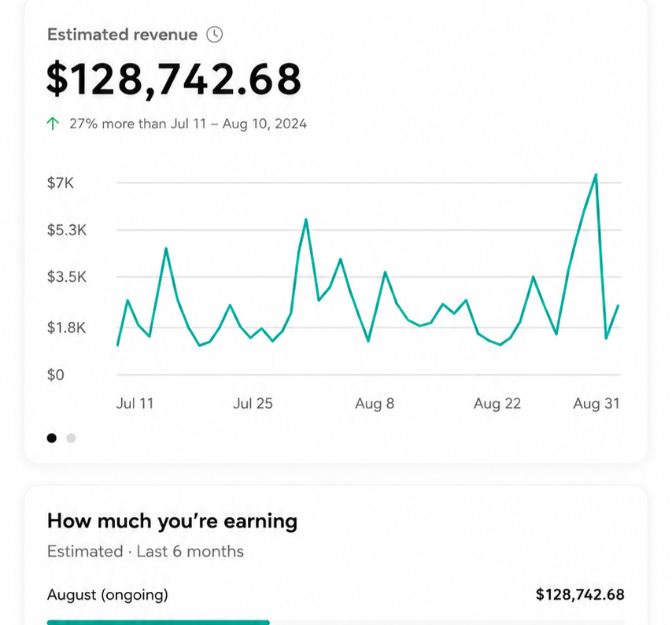Click the clock icon beside Estimated revenue
672x625 pixels.
(x=214, y=35)
